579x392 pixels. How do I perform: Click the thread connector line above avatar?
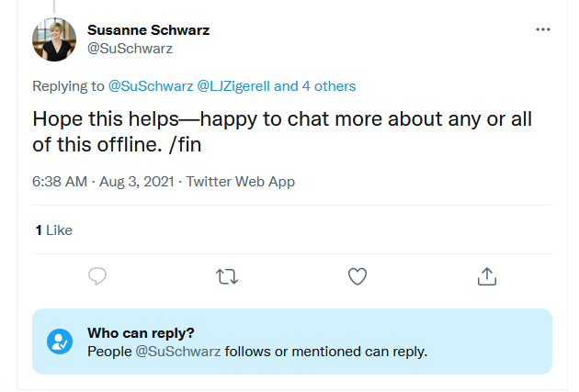pos(54,6)
